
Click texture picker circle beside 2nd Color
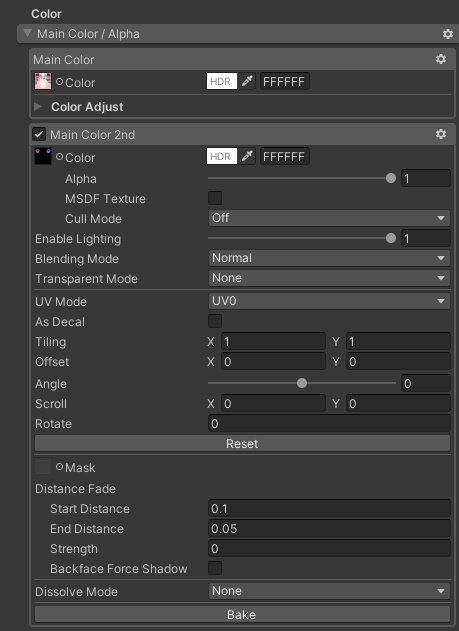pos(60,157)
